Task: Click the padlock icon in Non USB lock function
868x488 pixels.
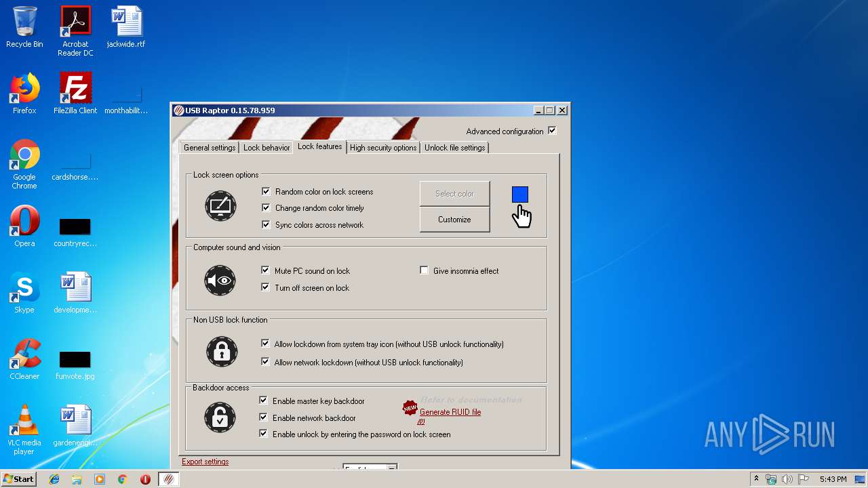Action: click(x=221, y=352)
